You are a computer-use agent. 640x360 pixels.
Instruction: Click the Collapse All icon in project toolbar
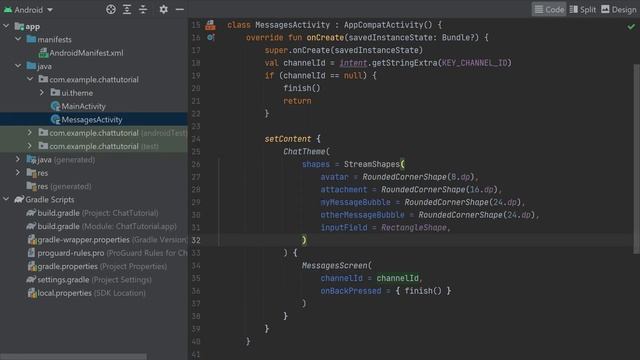point(143,9)
